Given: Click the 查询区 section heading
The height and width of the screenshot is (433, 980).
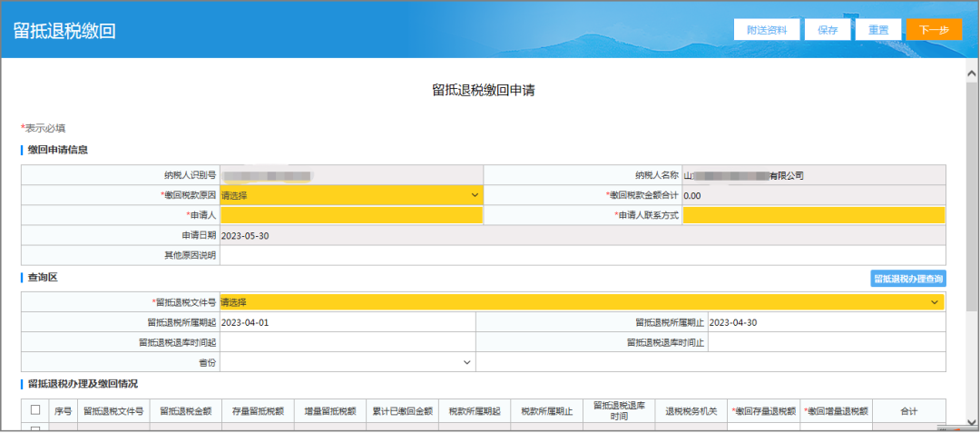Looking at the screenshot, I should coord(43,277).
